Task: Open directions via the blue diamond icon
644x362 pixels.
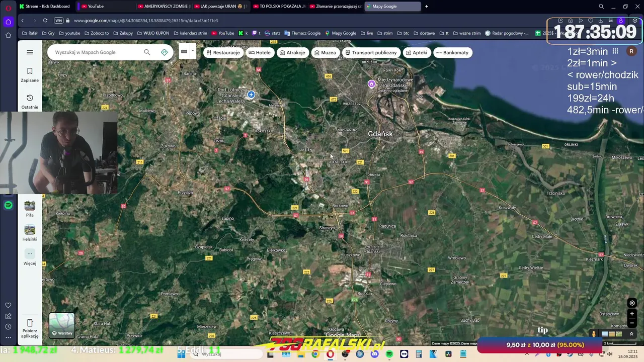Action: [x=164, y=52]
